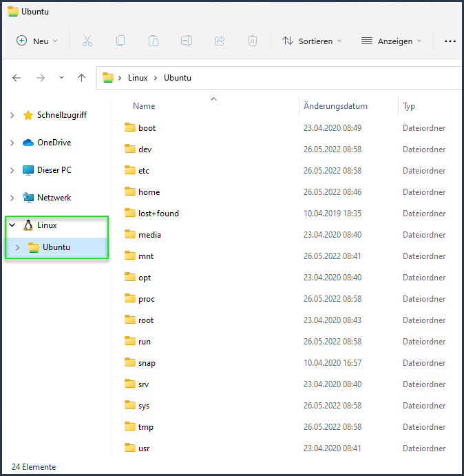This screenshot has height=476, width=464.
Task: Select the opt folder name
Action: (x=145, y=278)
